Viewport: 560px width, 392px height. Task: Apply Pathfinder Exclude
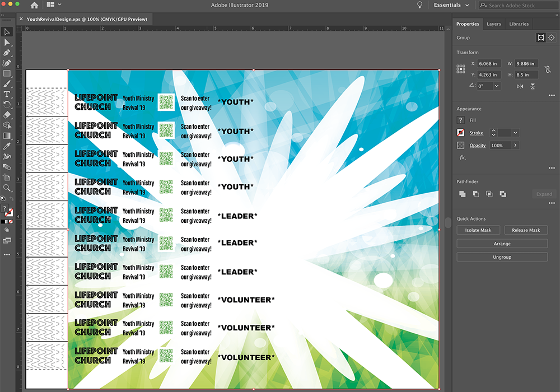[503, 194]
